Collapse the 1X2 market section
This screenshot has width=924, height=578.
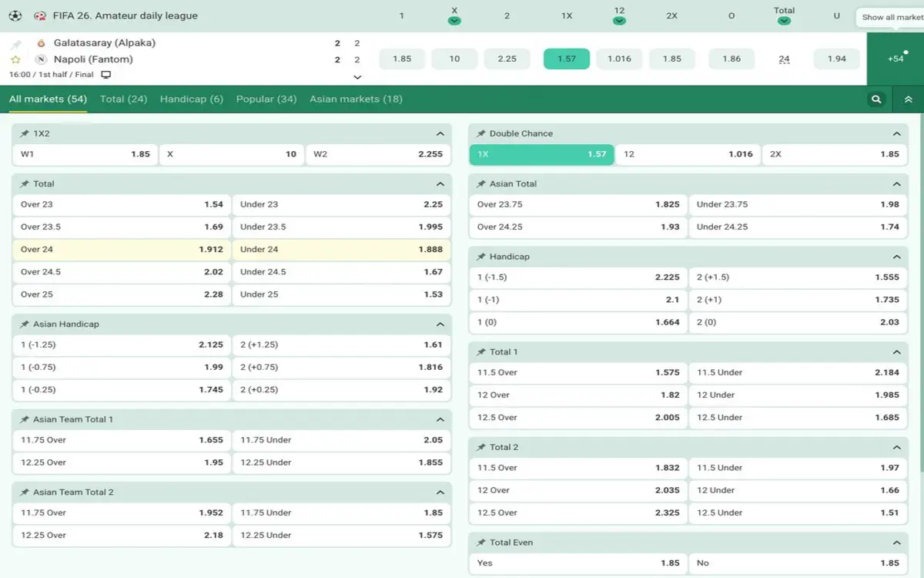[x=440, y=133]
